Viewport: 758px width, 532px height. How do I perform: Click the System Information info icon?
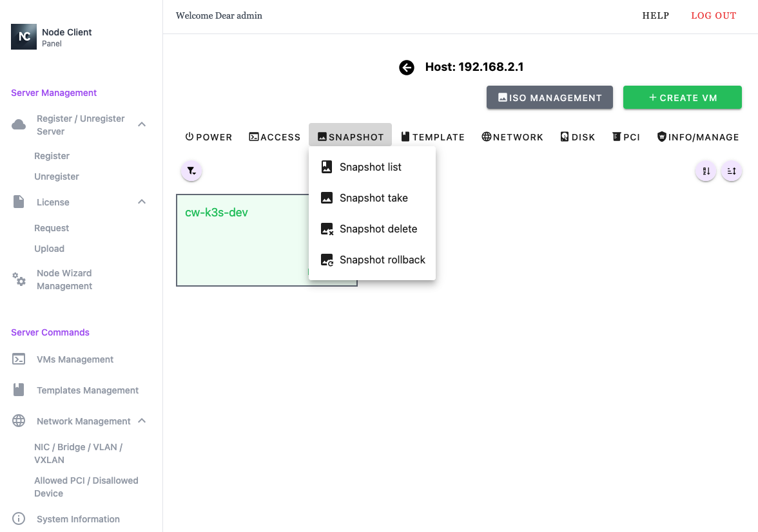click(x=19, y=519)
